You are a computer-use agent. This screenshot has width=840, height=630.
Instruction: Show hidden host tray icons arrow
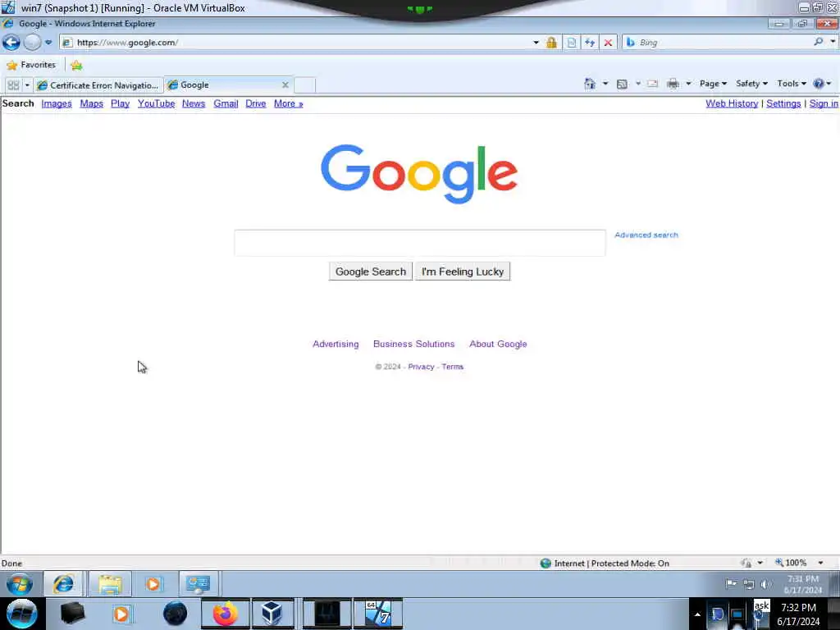697,614
